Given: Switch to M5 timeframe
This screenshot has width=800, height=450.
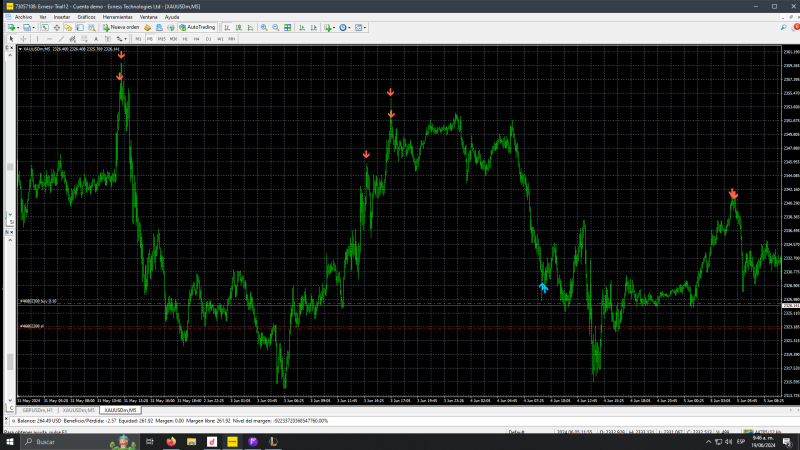Looking at the screenshot, I should click(x=150, y=39).
